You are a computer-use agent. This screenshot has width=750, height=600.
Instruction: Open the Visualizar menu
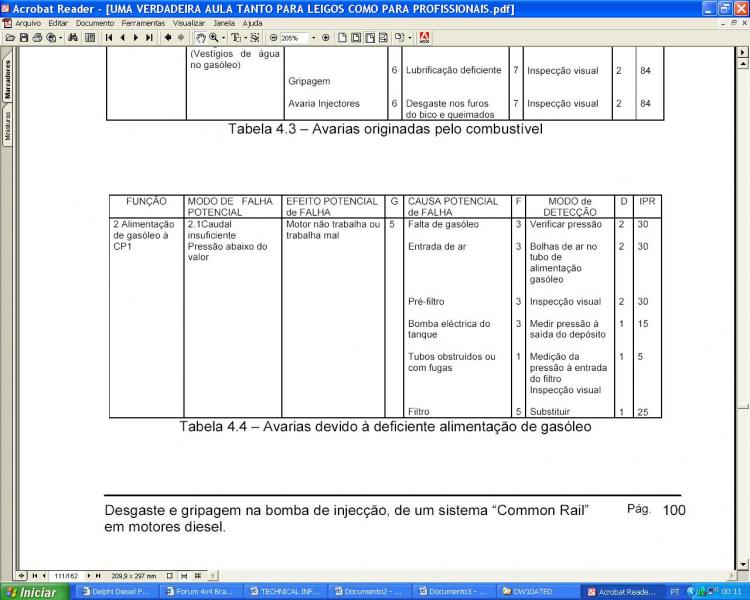coord(188,23)
